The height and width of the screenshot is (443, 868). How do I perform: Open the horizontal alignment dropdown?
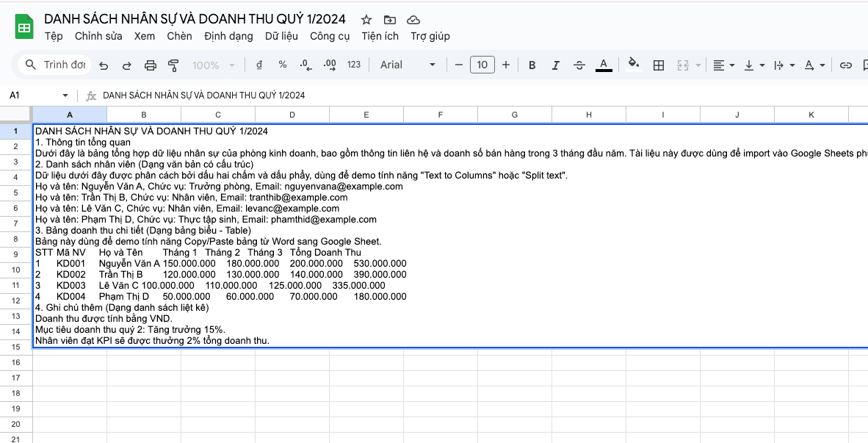[x=723, y=65]
